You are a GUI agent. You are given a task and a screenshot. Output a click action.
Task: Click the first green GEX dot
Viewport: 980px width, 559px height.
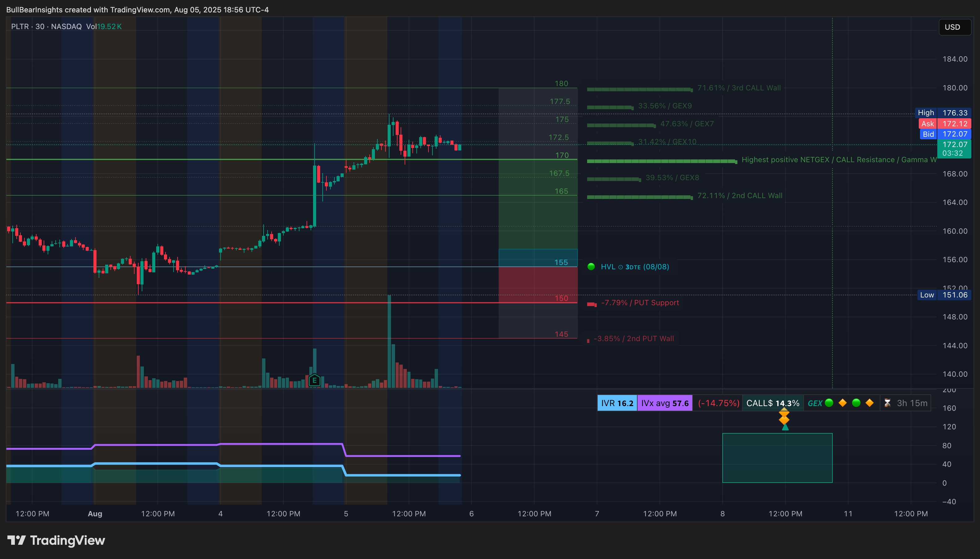coord(829,403)
